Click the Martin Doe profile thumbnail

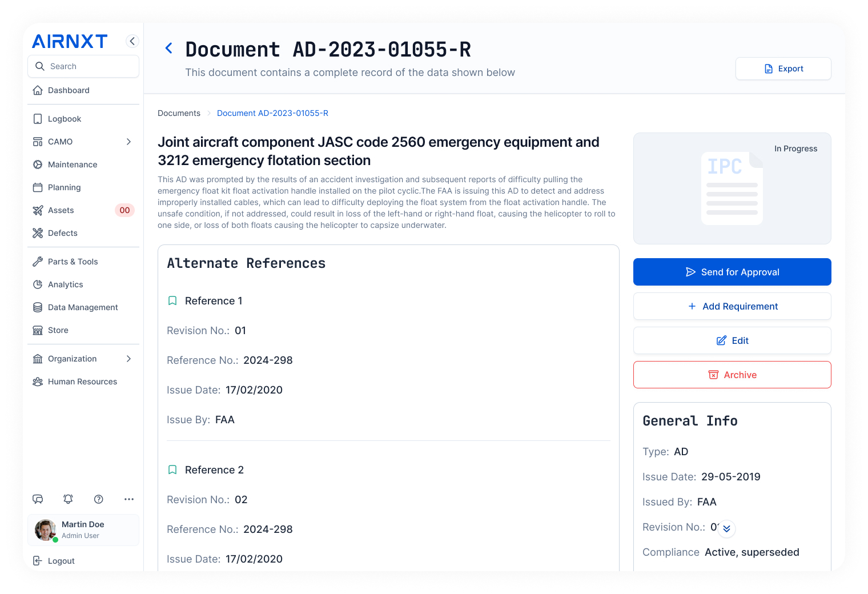(46, 530)
